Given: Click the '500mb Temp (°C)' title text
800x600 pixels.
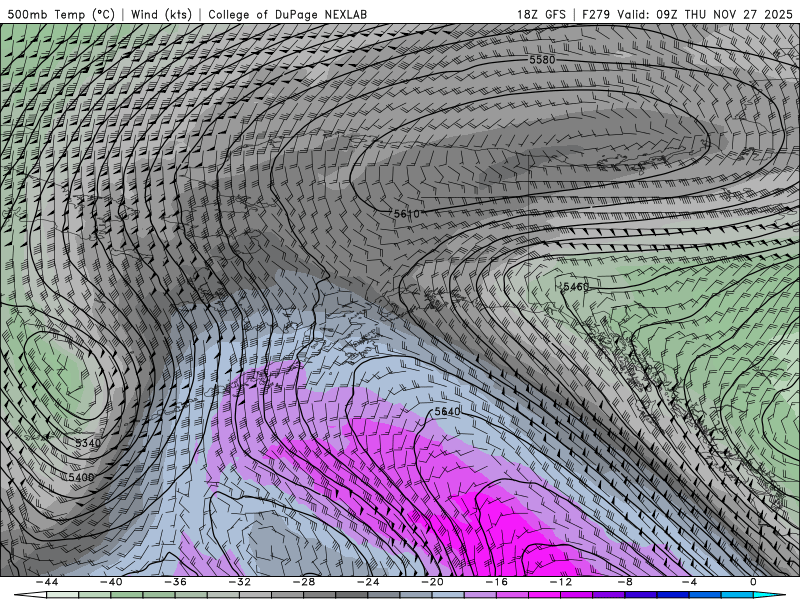Looking at the screenshot, I should (62, 14).
